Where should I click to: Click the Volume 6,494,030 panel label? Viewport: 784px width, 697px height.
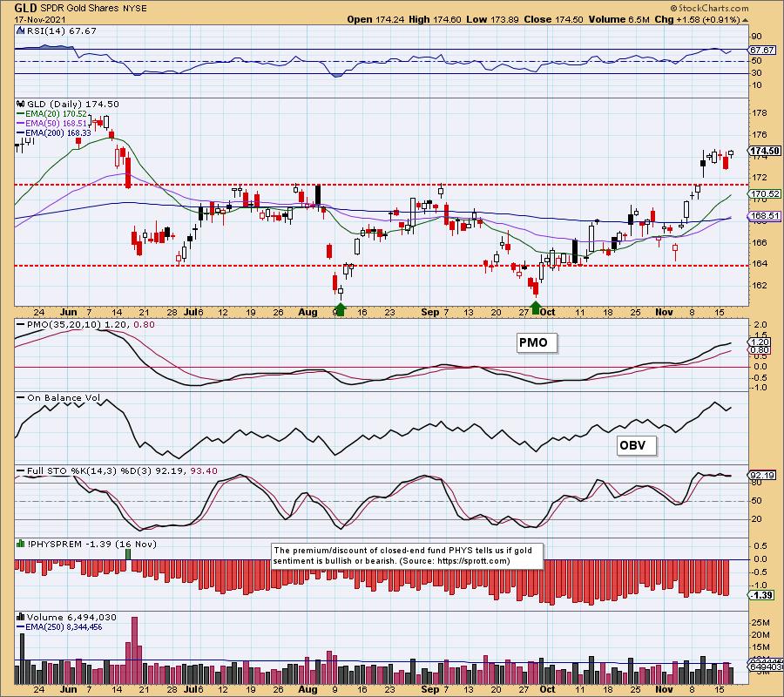(x=71, y=617)
